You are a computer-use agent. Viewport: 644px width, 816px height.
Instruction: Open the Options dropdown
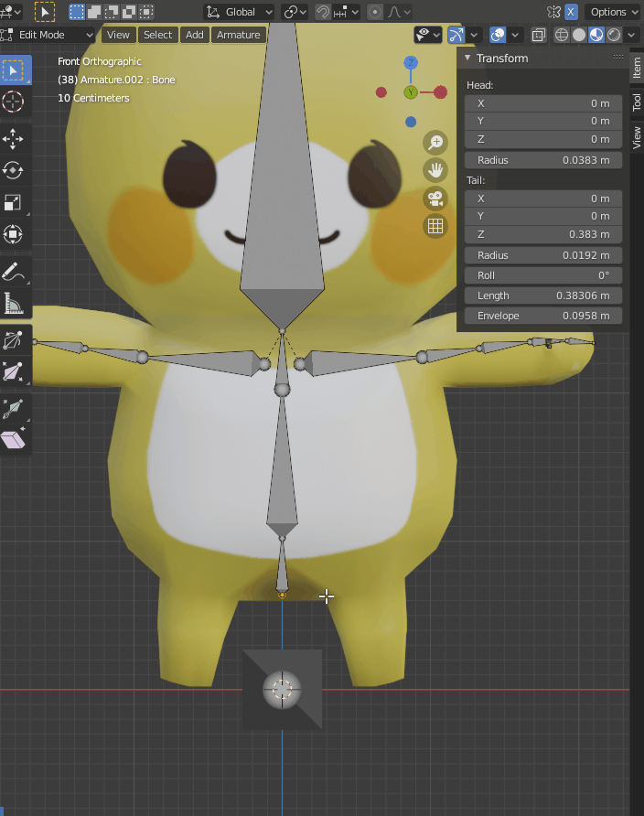[613, 12]
